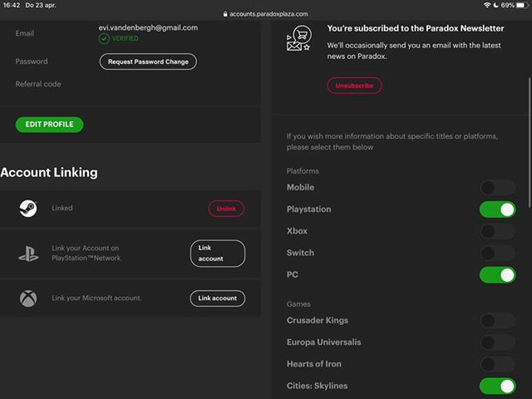532x399 pixels.
Task: Disable the Playstation platform toggle
Action: pos(497,209)
